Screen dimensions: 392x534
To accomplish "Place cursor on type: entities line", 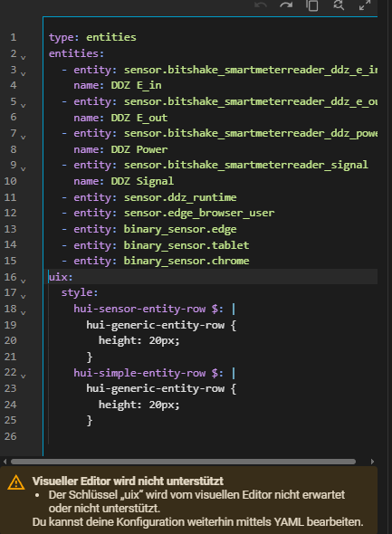I will [92, 37].
